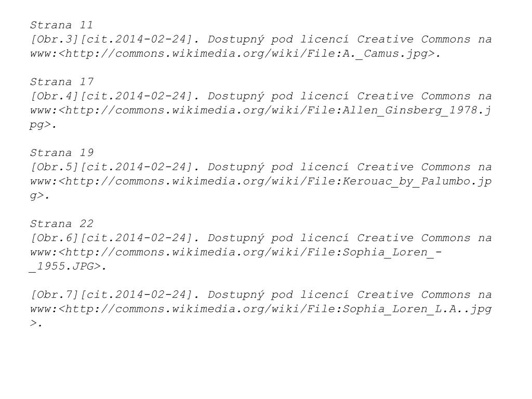The width and height of the screenshot is (532, 399).
Task: Click the 'Strana 19' heading
Action: click(x=61, y=153)
